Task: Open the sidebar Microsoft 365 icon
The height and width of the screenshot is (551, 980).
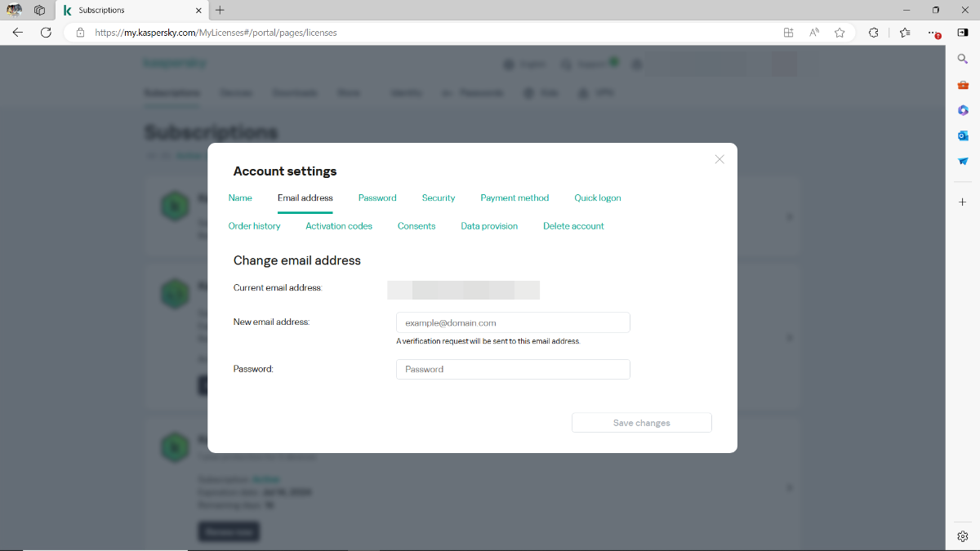Action: click(x=963, y=110)
